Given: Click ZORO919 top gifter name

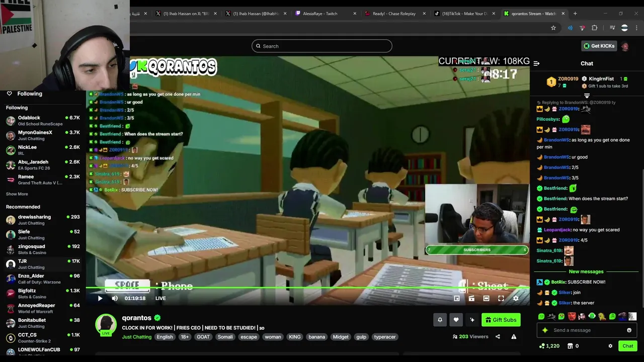Looking at the screenshot, I should [x=568, y=79].
